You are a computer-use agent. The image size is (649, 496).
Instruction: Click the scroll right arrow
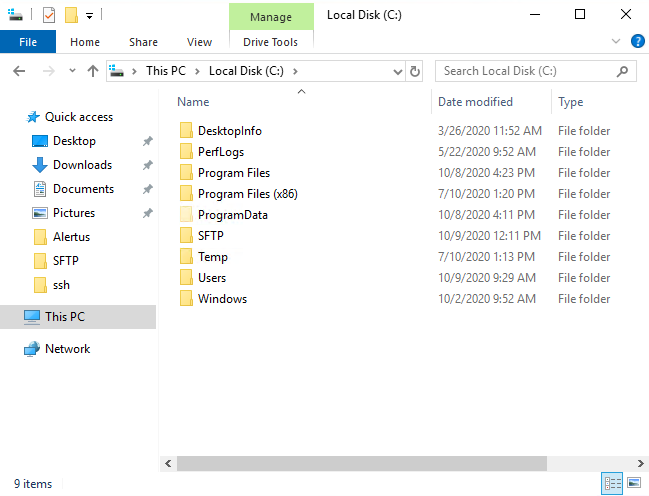[x=640, y=463]
